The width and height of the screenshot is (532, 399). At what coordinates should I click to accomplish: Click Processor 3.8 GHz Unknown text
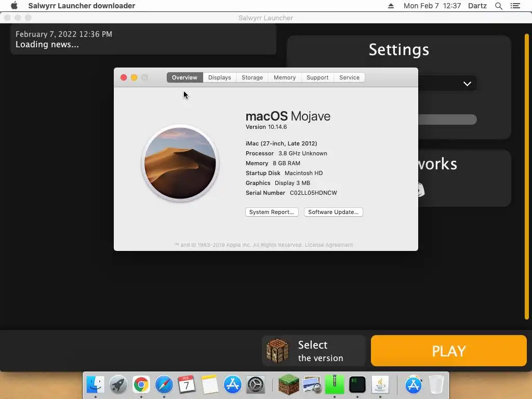[x=286, y=153]
